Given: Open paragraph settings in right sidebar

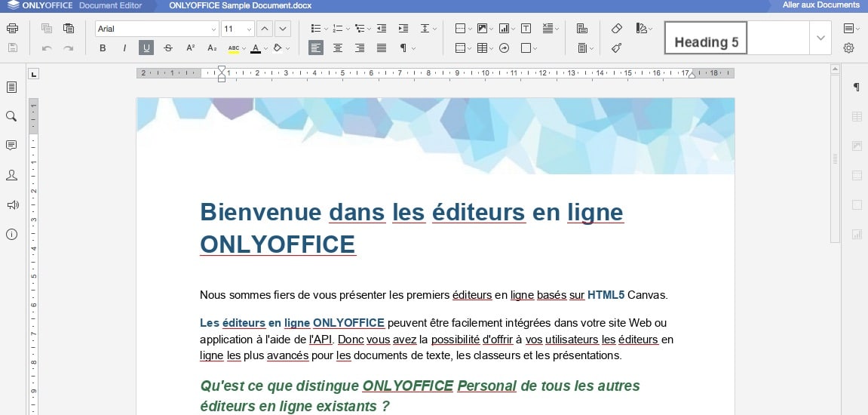Looking at the screenshot, I should (857, 87).
